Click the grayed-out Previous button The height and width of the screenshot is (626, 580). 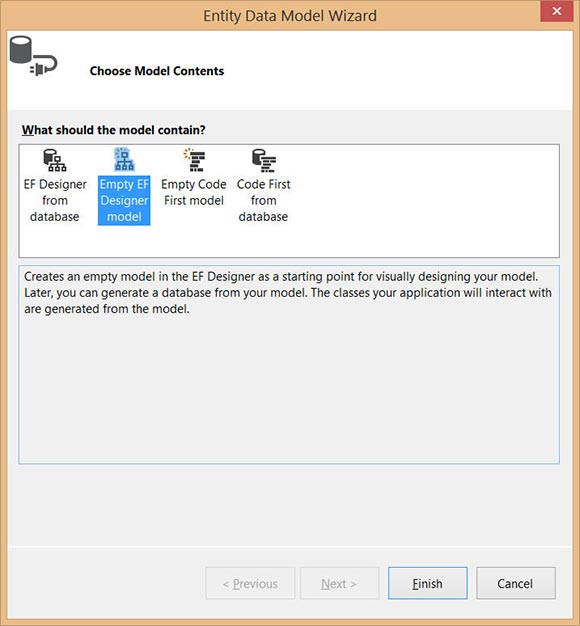(x=250, y=583)
